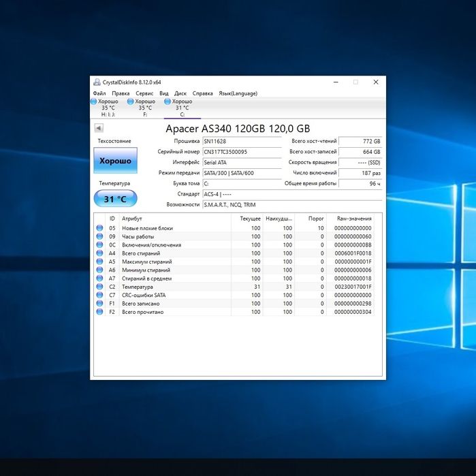Select the status orb for disk H: I: J:
The image size is (476, 476).
pyautogui.click(x=94, y=101)
